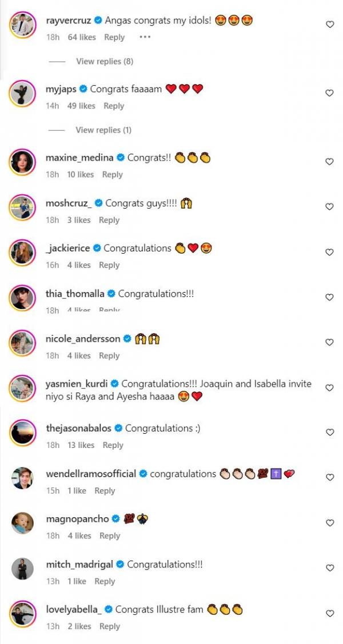The width and height of the screenshot is (343, 644).
Task: Like thia_thomalla's Congratulations comment
Action: pos(329,297)
